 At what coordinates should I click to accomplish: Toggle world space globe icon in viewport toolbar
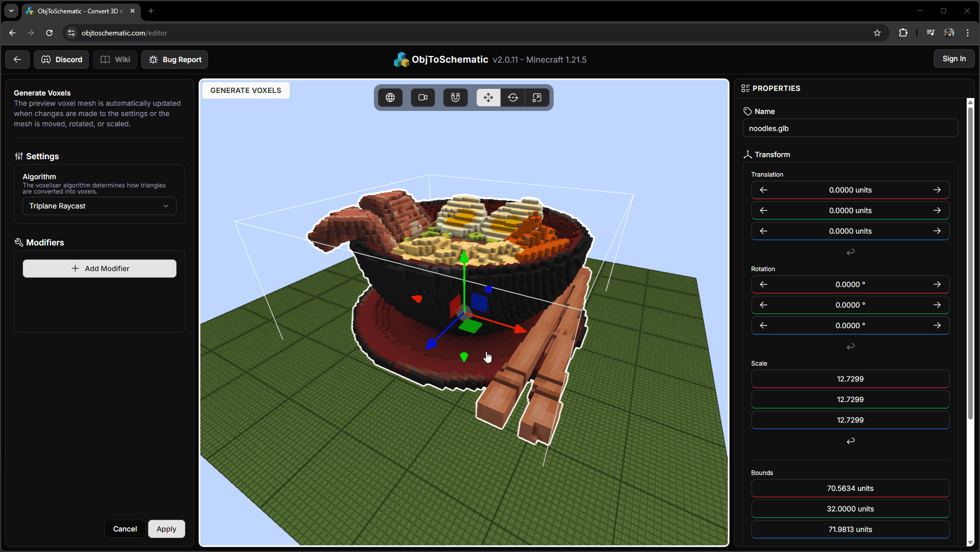point(390,98)
